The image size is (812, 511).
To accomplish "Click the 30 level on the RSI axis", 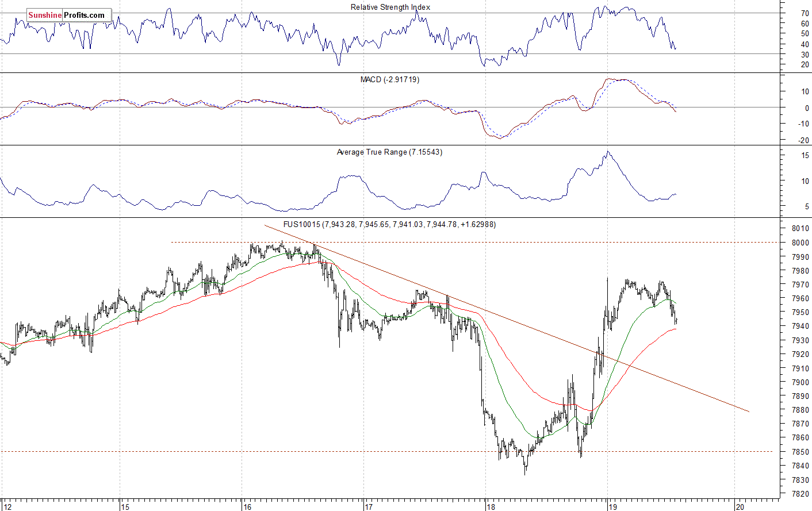I will (805, 55).
